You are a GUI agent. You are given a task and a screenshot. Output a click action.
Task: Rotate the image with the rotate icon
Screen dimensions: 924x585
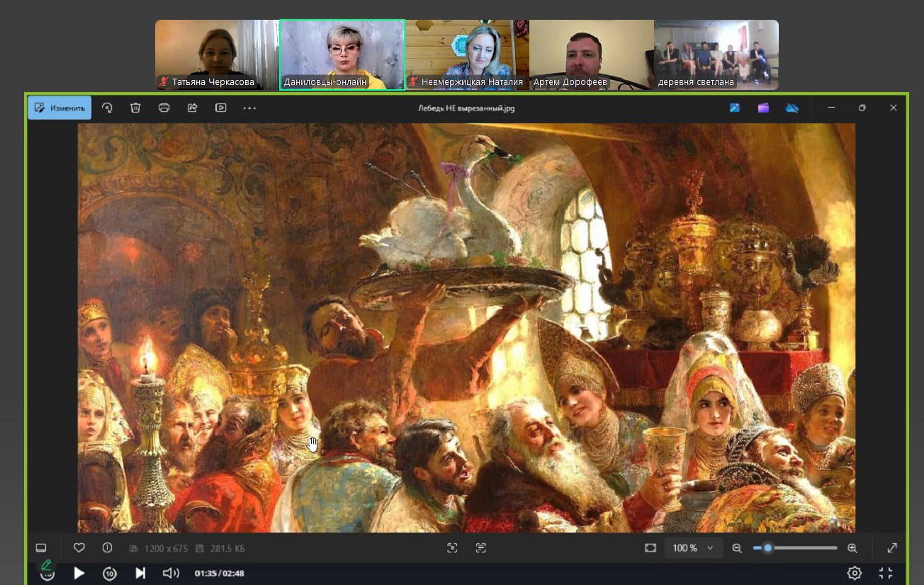coord(107,108)
